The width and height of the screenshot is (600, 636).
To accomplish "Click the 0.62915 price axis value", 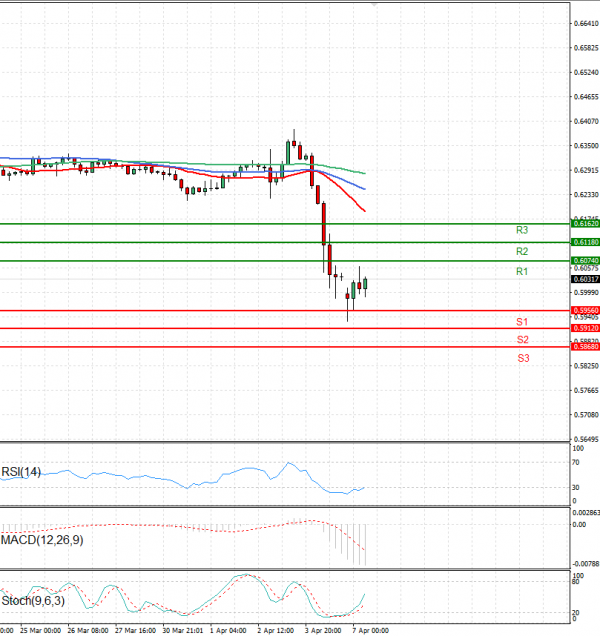I will click(x=586, y=170).
